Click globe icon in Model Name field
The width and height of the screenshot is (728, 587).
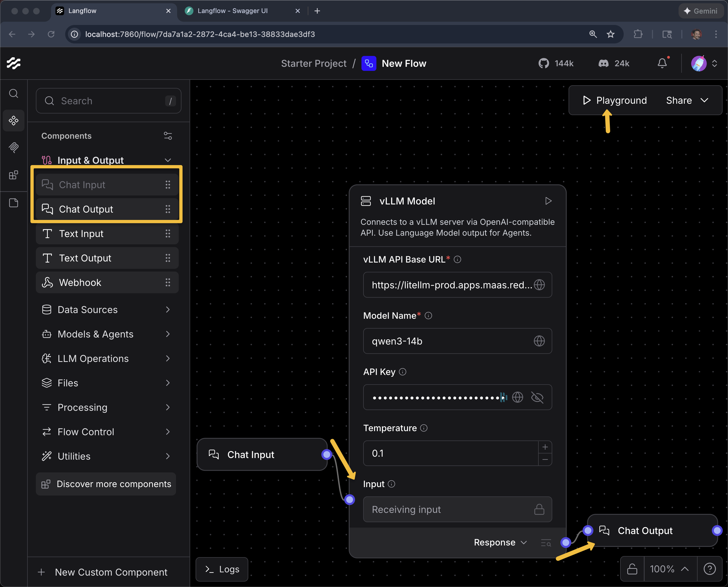(539, 341)
